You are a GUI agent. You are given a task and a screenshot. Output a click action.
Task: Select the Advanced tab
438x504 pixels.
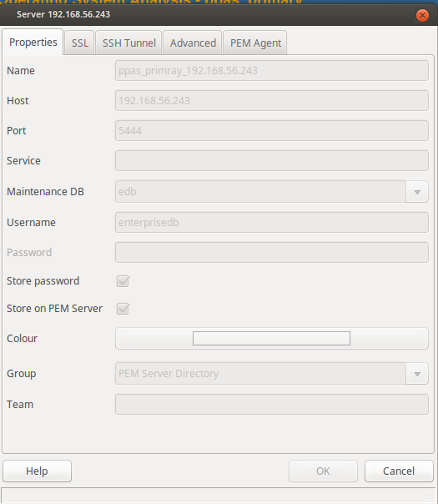[193, 43]
